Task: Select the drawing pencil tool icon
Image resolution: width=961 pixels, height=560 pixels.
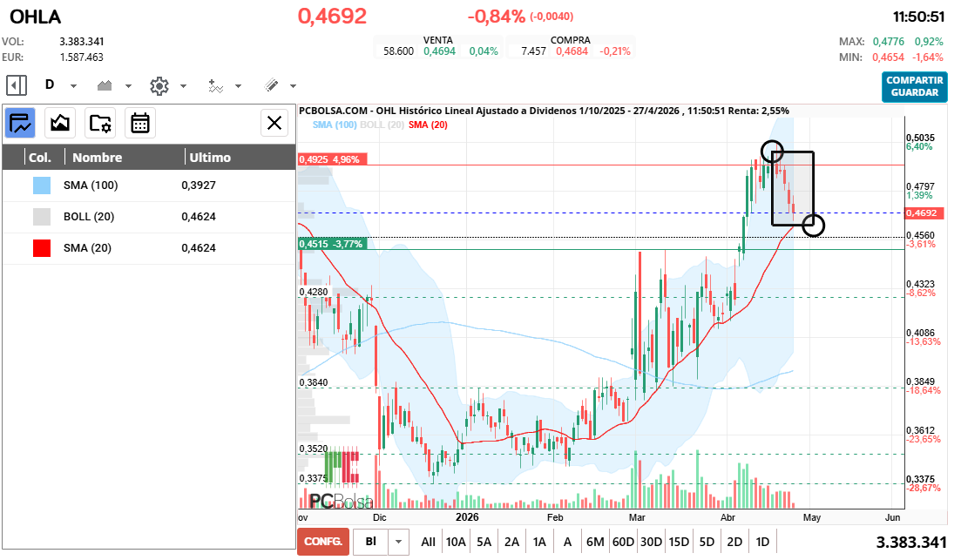Action: point(271,85)
